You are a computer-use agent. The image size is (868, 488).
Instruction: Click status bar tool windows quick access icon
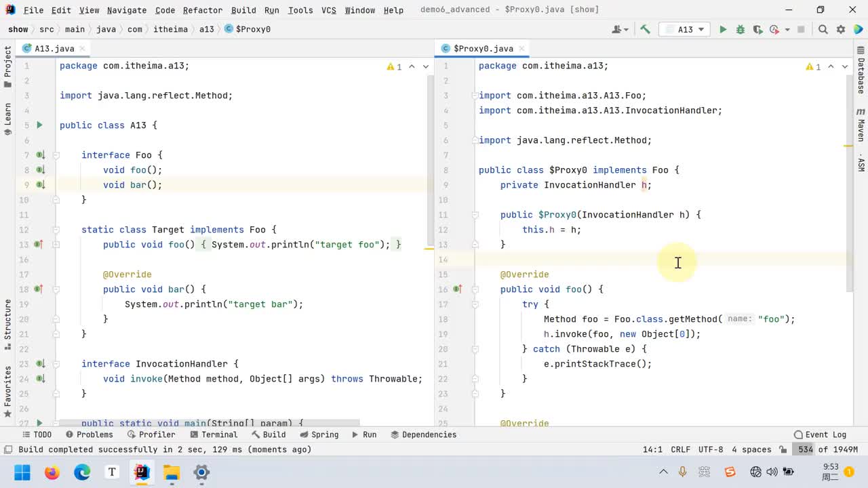(7, 449)
